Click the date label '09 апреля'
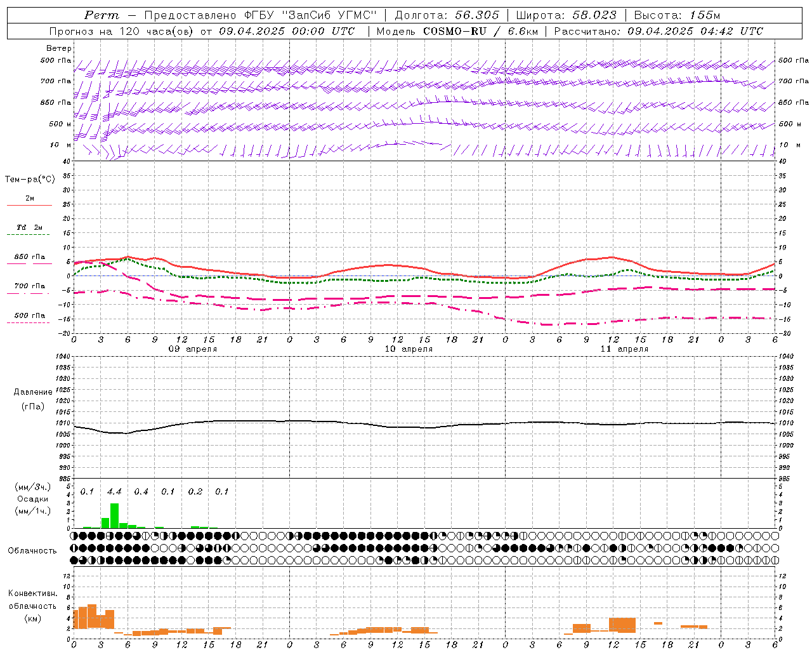The height and width of the screenshot is (650, 812). click(x=193, y=349)
